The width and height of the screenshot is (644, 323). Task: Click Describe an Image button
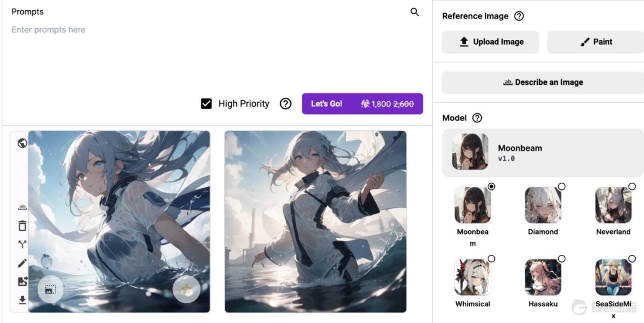(543, 82)
